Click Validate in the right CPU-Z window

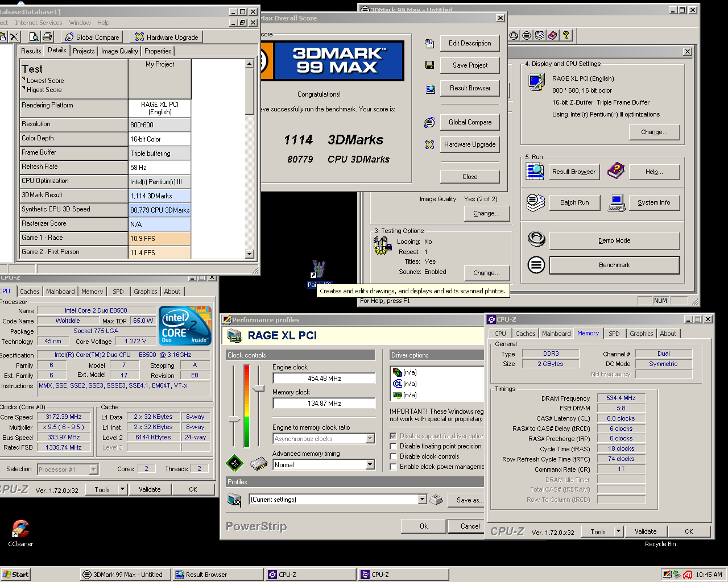coord(646,532)
